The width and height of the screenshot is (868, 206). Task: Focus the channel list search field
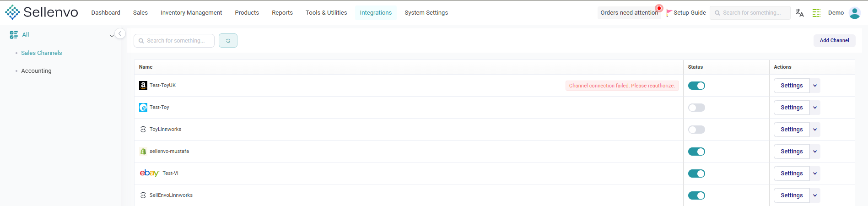[x=174, y=41]
